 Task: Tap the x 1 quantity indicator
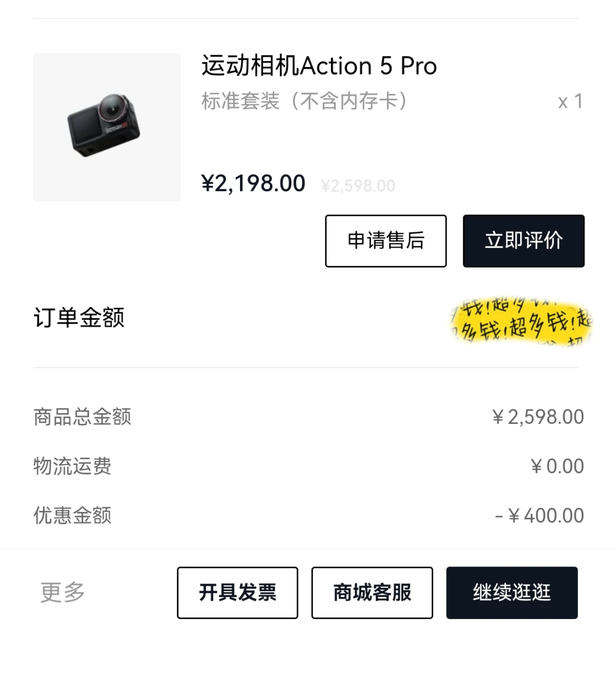(570, 101)
